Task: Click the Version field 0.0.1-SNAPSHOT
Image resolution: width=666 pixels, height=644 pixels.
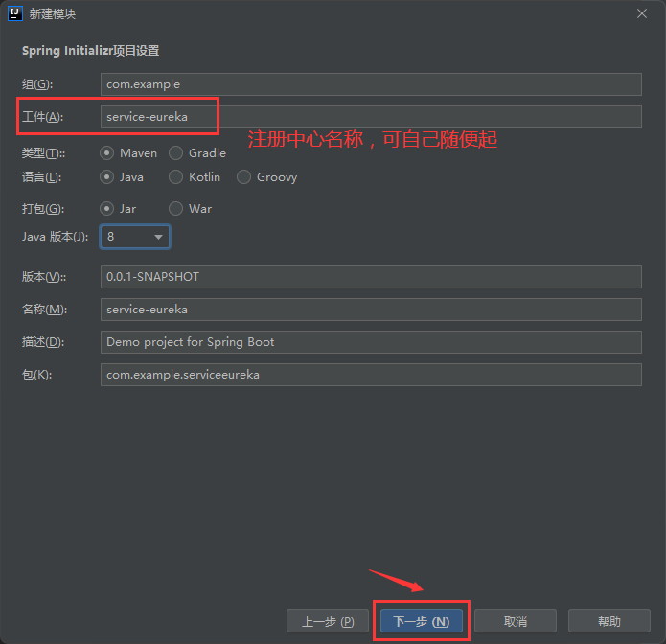Action: point(370,277)
